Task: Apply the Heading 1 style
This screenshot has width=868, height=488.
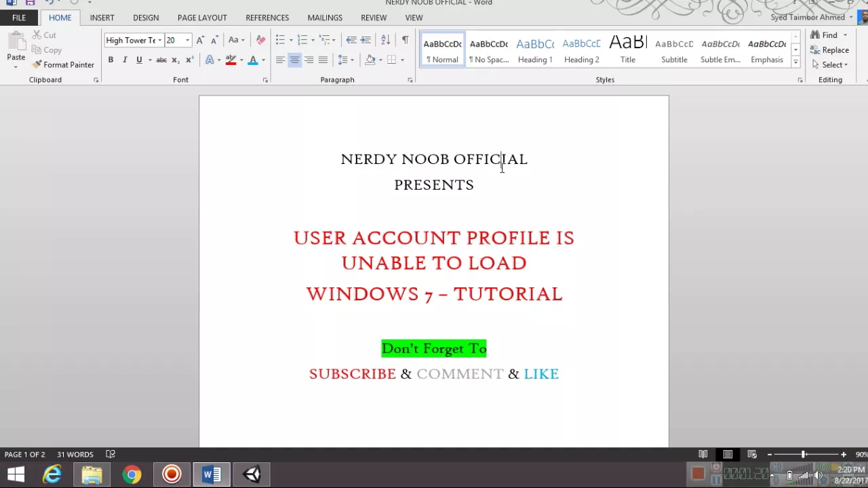Action: [535, 50]
